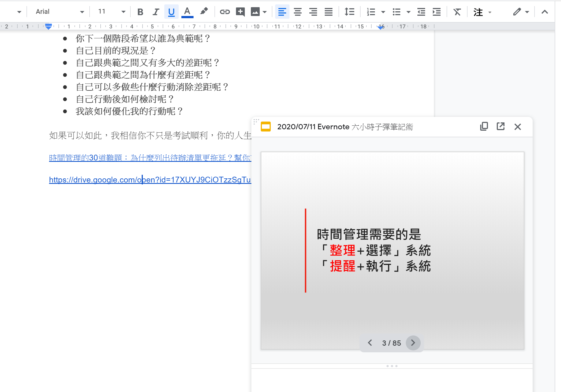Toggle bold formatting

click(x=140, y=12)
